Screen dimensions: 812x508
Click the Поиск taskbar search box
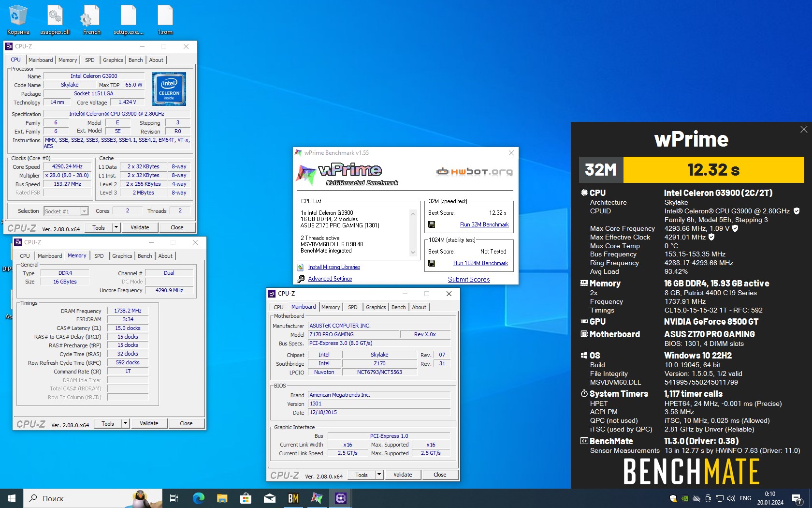click(x=93, y=498)
